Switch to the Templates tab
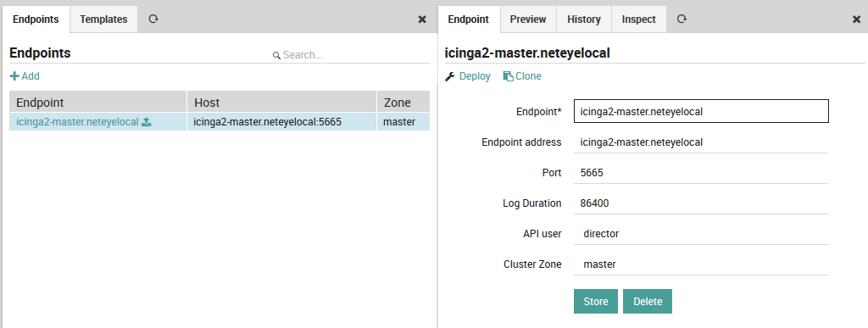This screenshot has width=868, height=328. point(103,19)
